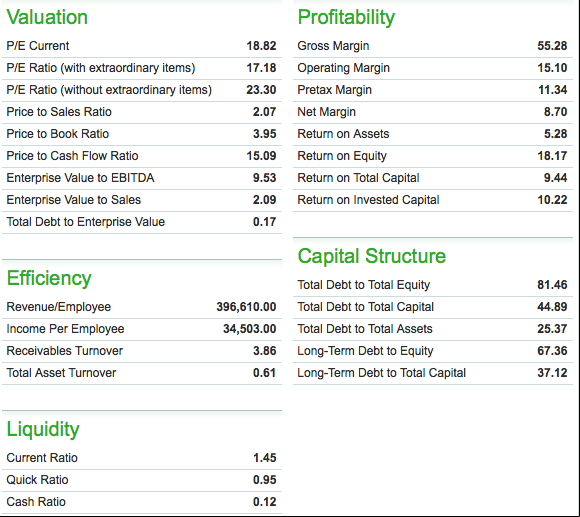The height and width of the screenshot is (517, 580).
Task: Click Enterprise Value to EBITDA label
Action: [80, 178]
